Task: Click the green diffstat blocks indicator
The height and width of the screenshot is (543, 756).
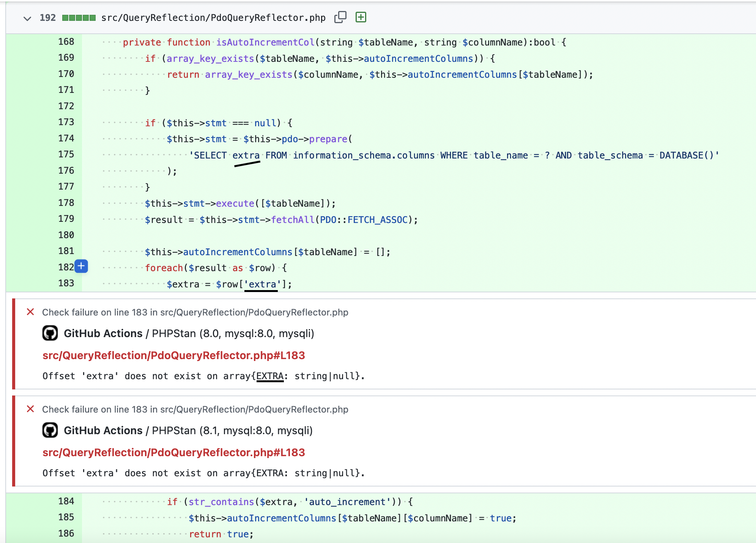Action: coord(79,18)
